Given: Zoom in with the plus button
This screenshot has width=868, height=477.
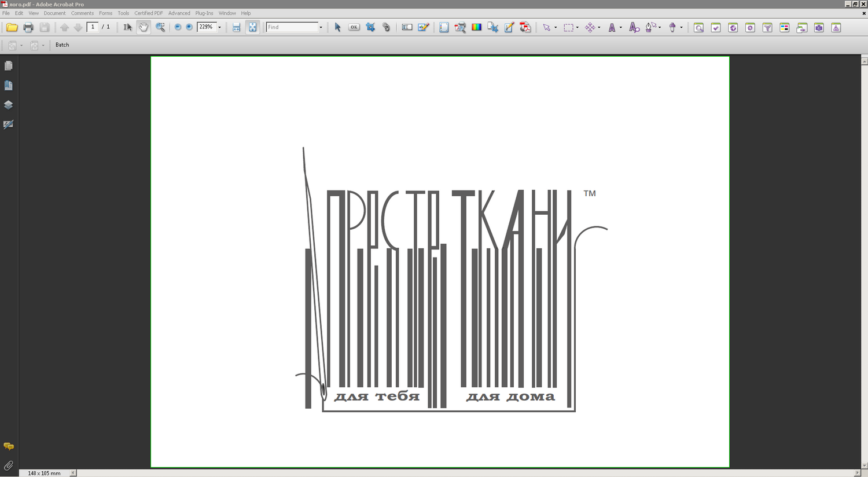Looking at the screenshot, I should coord(189,27).
